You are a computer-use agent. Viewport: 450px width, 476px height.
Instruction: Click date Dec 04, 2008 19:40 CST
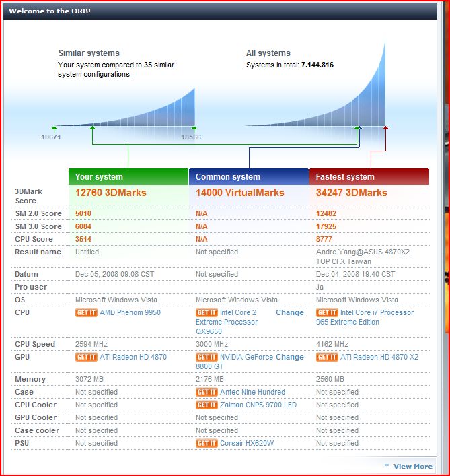355,274
